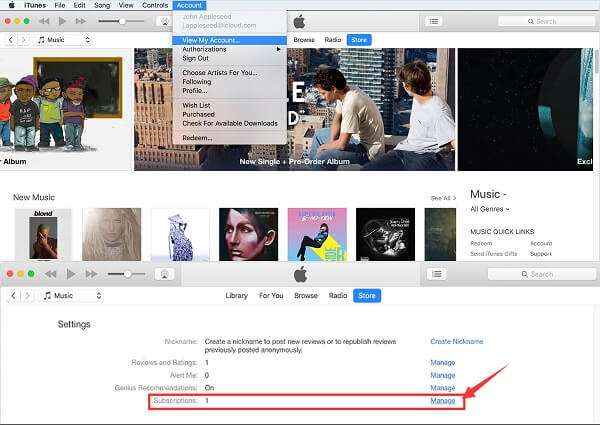Open the Controls menu

pyautogui.click(x=155, y=5)
